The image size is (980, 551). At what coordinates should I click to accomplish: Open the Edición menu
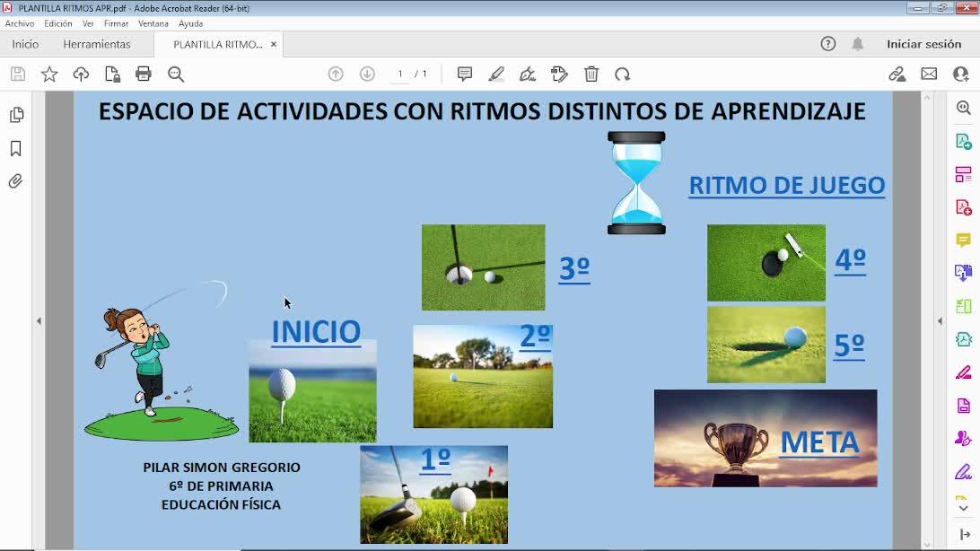pyautogui.click(x=58, y=23)
